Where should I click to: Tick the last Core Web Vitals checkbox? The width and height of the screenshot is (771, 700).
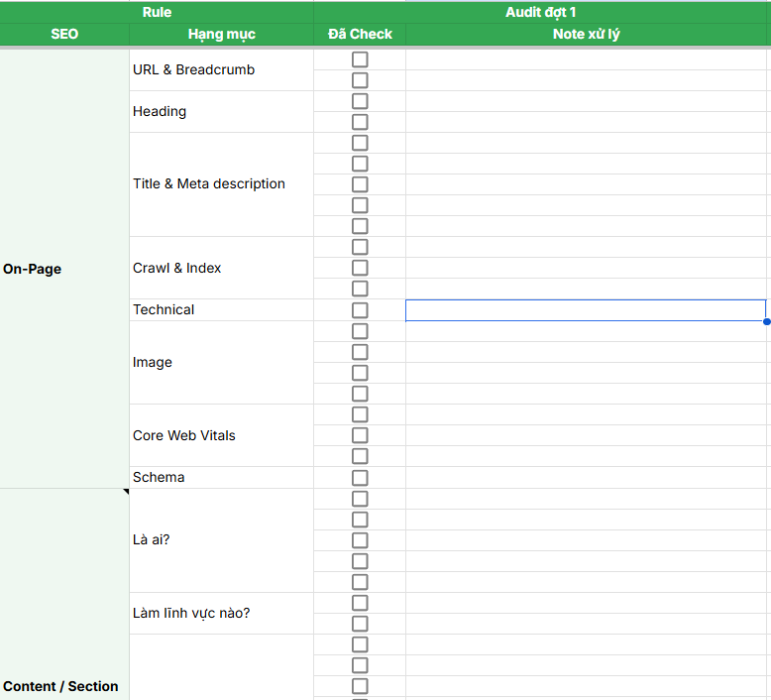click(360, 456)
